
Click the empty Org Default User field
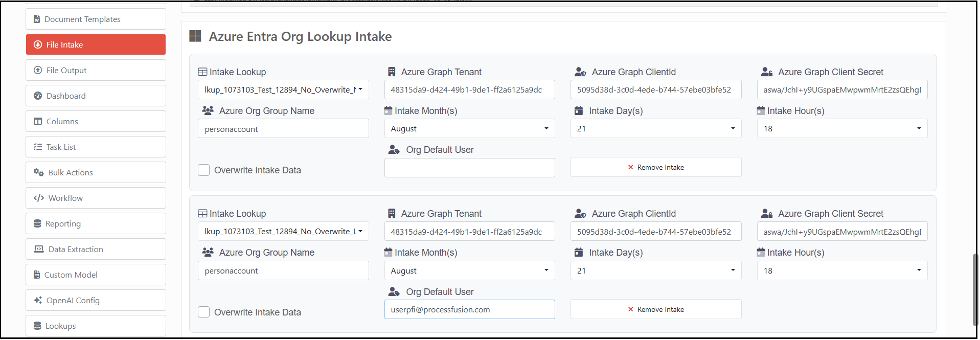(x=469, y=168)
